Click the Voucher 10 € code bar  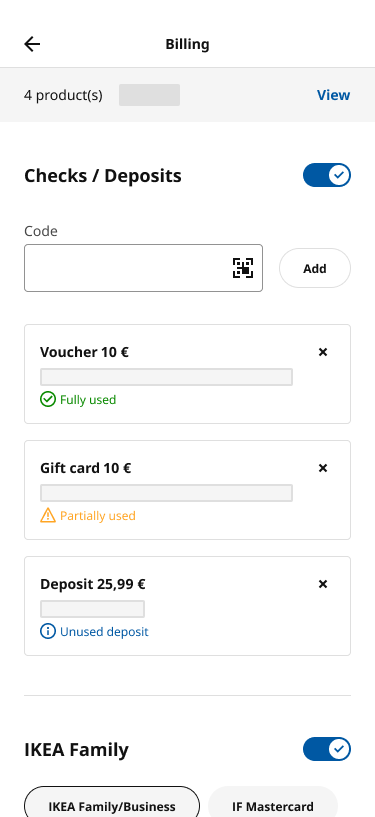coord(167,377)
